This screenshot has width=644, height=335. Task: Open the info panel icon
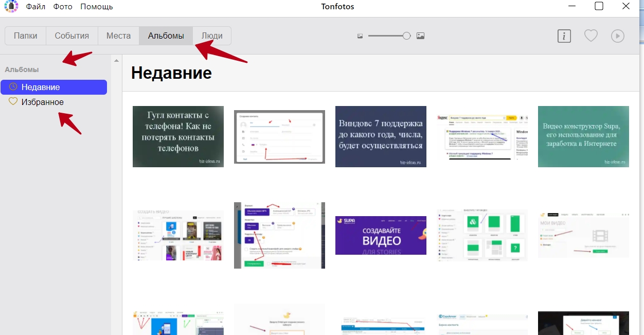[x=564, y=36]
